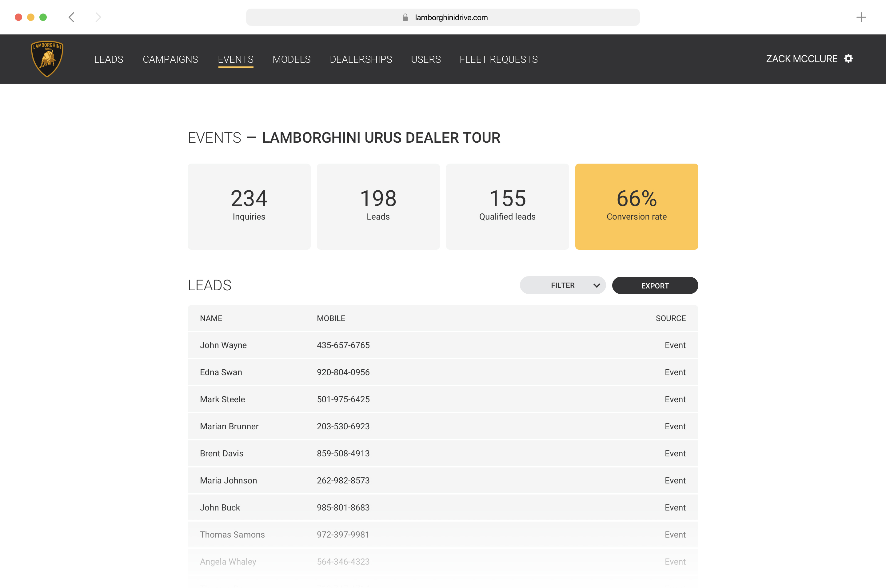886x588 pixels.
Task: Click the green fullscreen window button
Action: click(x=43, y=17)
